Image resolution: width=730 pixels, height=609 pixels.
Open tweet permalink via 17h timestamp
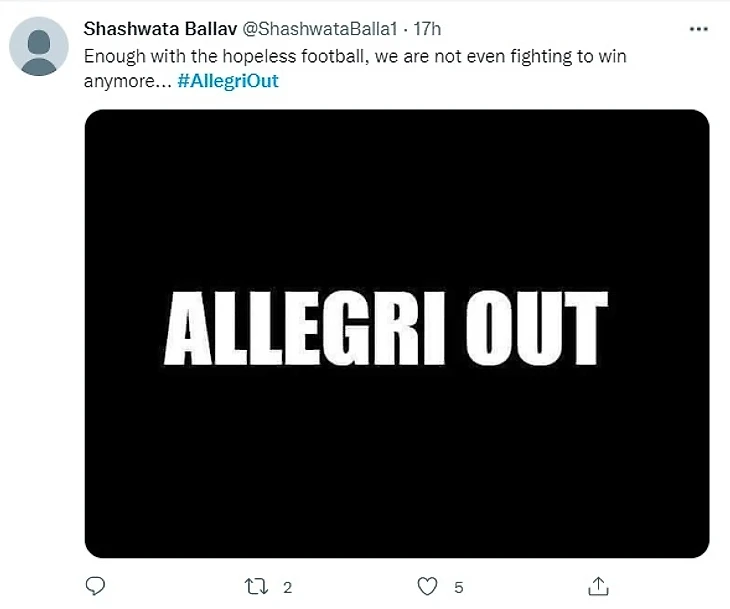pyautogui.click(x=427, y=30)
